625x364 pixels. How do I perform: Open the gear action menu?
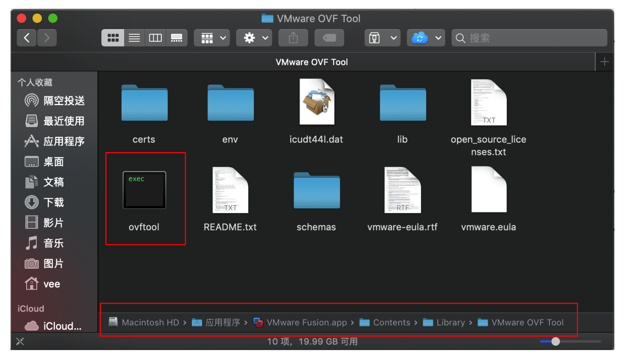[x=254, y=38]
